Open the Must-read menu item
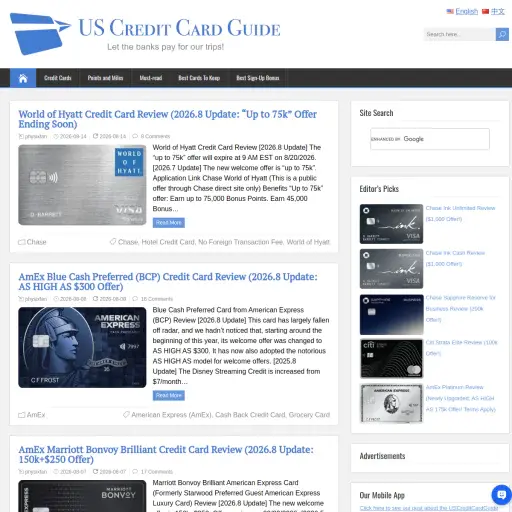The height and width of the screenshot is (512, 512). click(x=151, y=78)
